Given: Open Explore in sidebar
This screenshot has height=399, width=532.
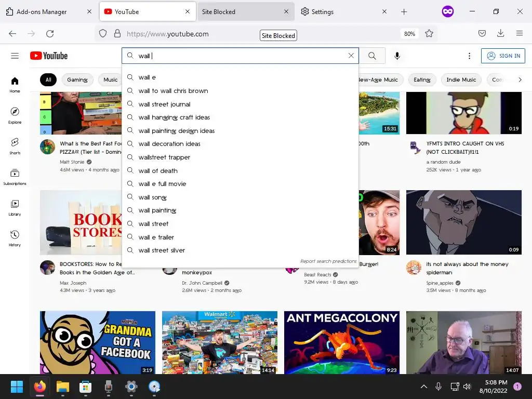Looking at the screenshot, I should [x=15, y=115].
